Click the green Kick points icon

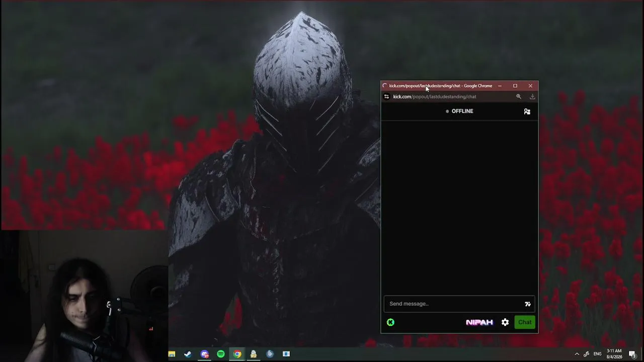(x=390, y=322)
